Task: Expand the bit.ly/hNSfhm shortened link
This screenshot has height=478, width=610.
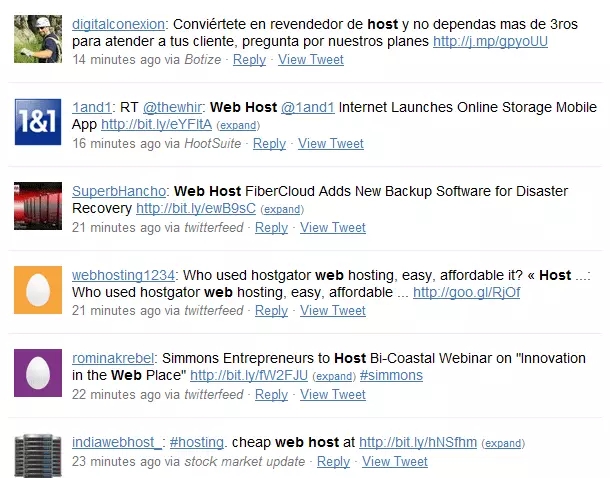Action: 504,443
